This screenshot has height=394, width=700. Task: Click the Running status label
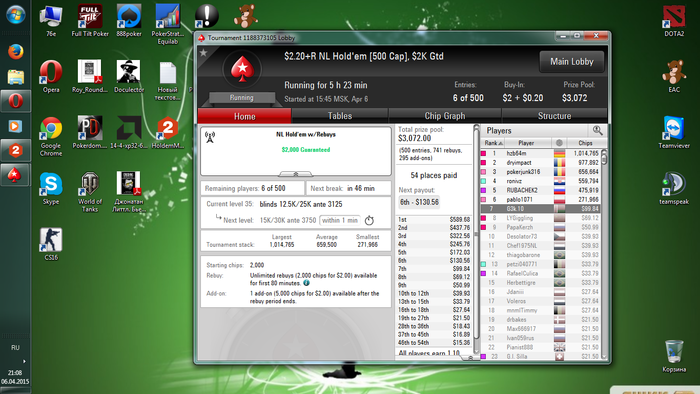[x=242, y=97]
